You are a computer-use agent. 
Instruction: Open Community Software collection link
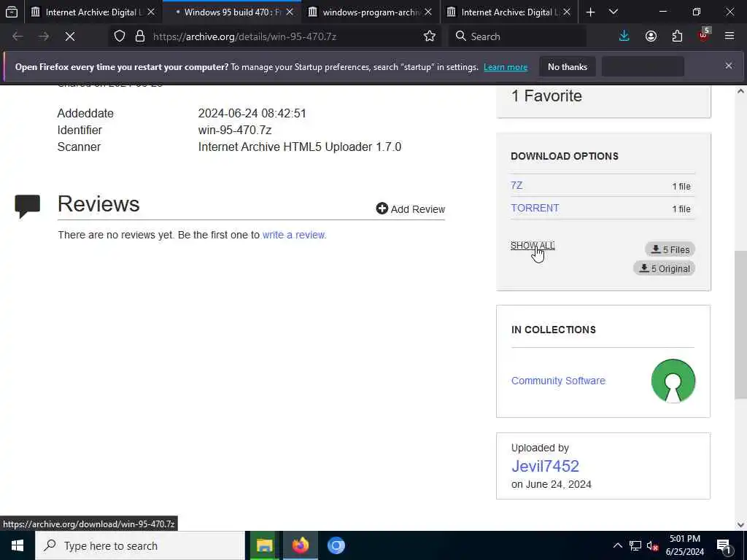pos(558,381)
